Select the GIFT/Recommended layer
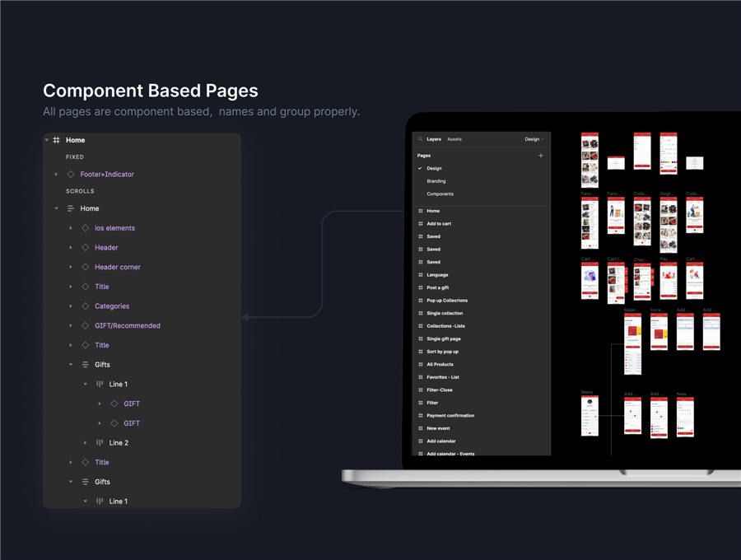Image resolution: width=741 pixels, height=560 pixels. coord(128,325)
